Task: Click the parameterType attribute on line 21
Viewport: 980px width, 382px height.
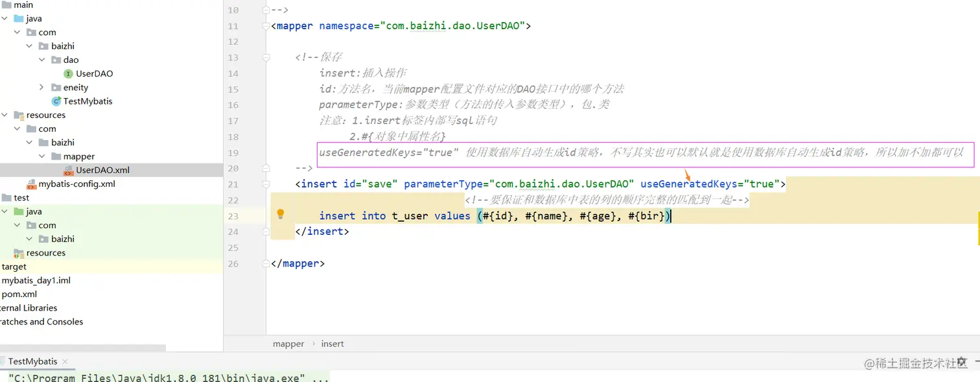Action: tap(444, 184)
